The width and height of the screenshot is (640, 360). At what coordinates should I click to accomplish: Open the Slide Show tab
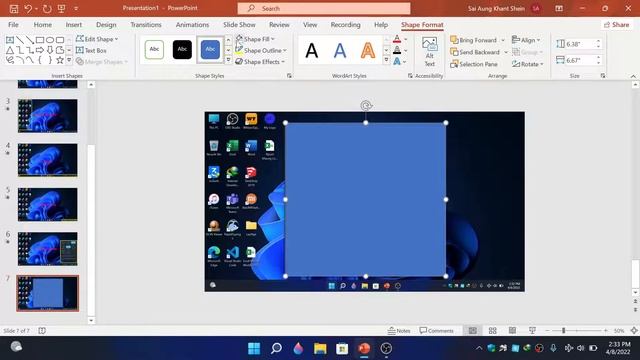[x=239, y=25]
